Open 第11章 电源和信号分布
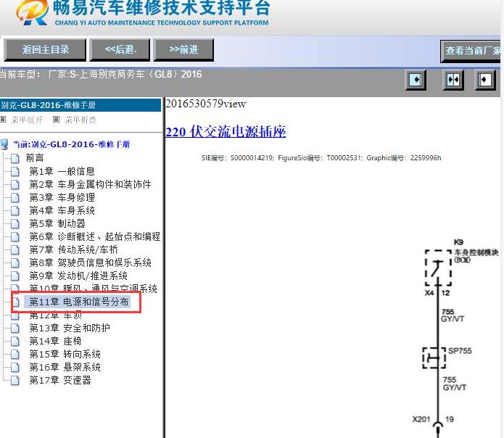The height and width of the screenshot is (438, 504). 79,302
